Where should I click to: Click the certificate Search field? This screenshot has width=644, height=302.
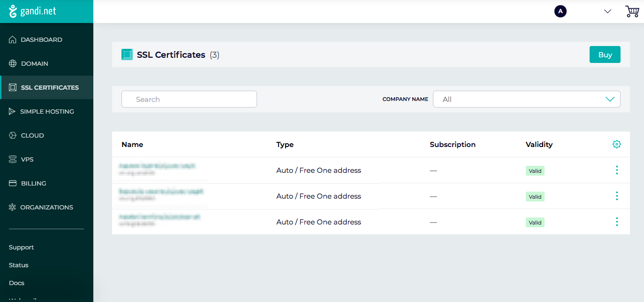[189, 99]
